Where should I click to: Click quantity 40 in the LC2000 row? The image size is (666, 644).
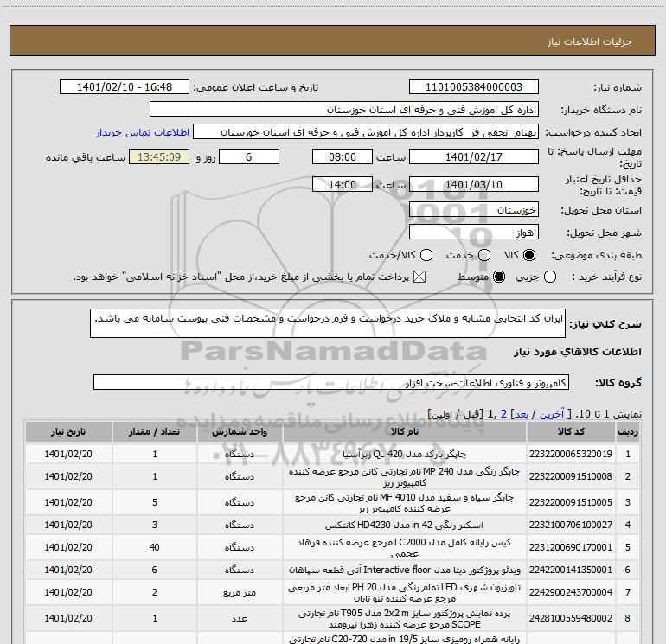click(155, 547)
